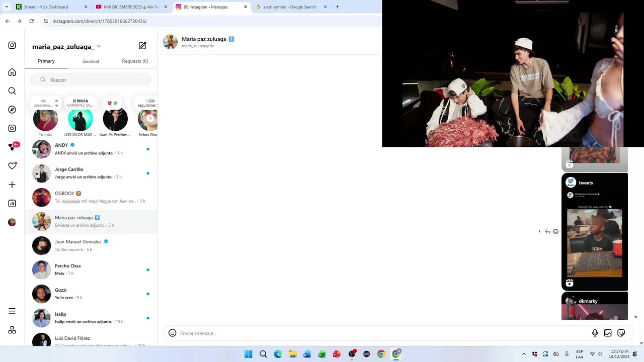Open ANDY conversation
This screenshot has height=362, width=644.
pos(91,149)
